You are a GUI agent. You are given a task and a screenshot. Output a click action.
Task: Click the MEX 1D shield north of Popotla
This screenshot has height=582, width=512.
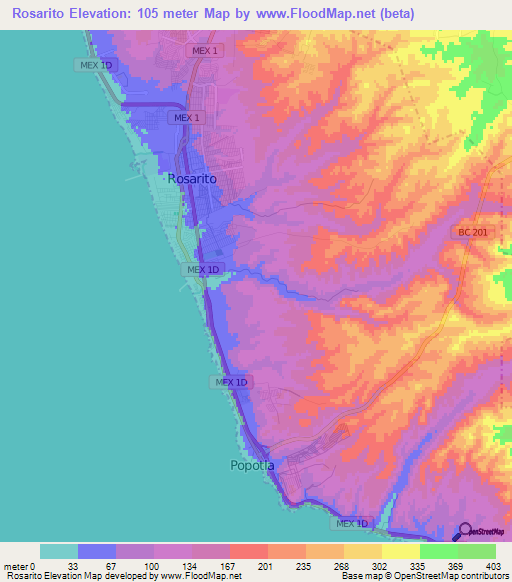pos(231,382)
